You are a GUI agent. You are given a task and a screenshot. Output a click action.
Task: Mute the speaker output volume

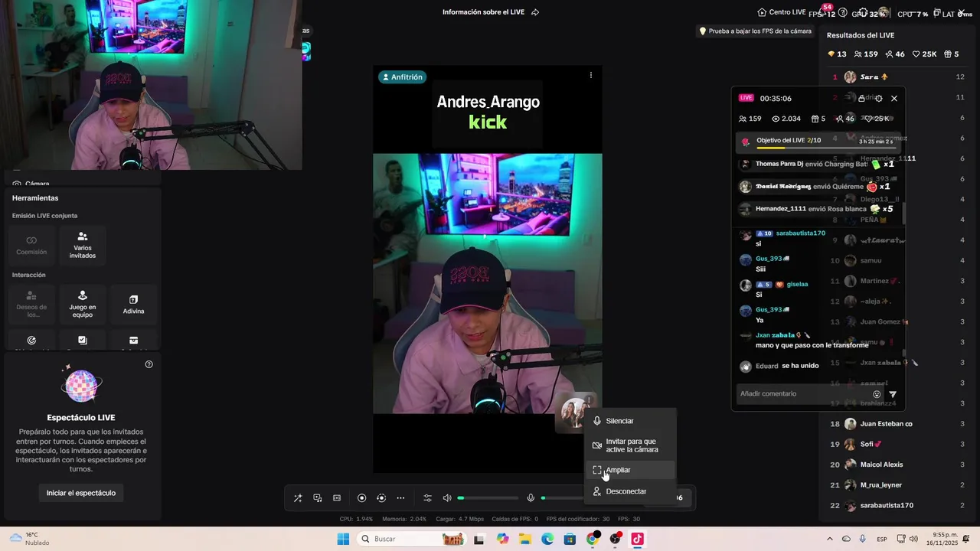pyautogui.click(x=447, y=498)
